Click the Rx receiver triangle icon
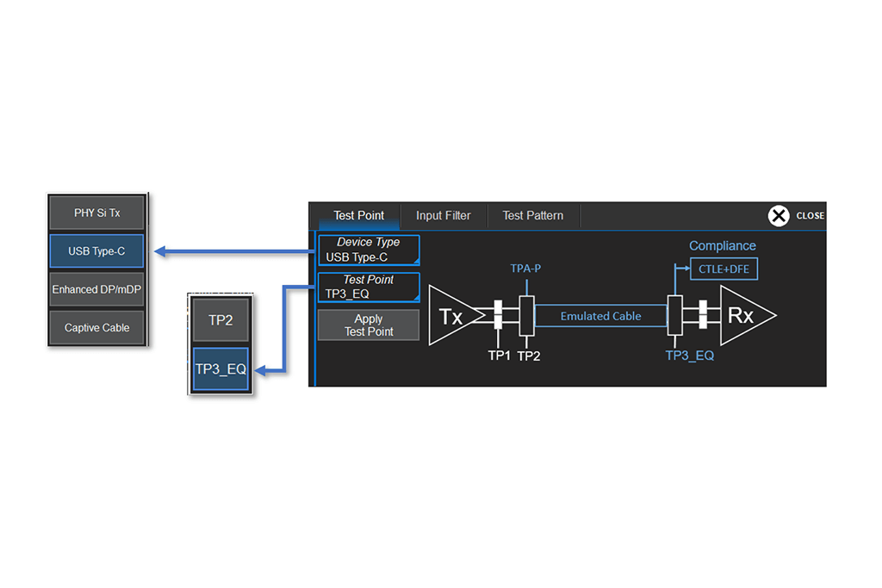The width and height of the screenshot is (882, 588). 742,316
